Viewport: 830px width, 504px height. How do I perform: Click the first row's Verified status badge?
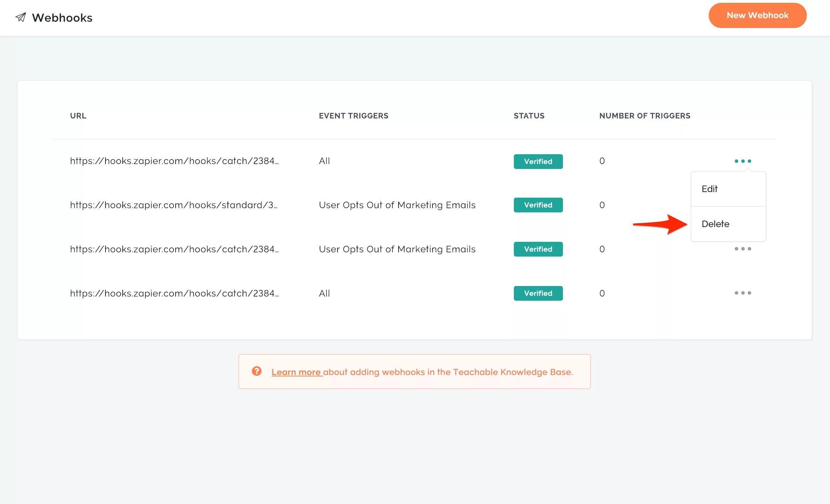[538, 162]
